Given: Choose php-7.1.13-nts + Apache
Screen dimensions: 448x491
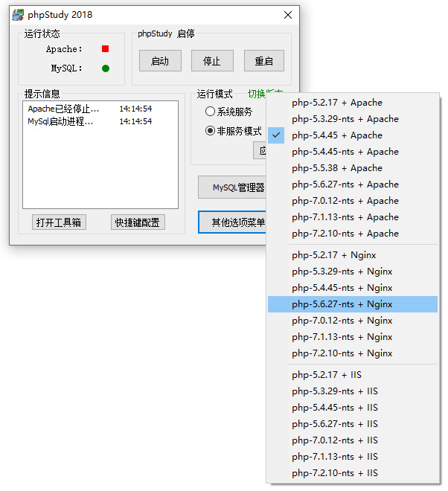Looking at the screenshot, I should (x=353, y=217).
